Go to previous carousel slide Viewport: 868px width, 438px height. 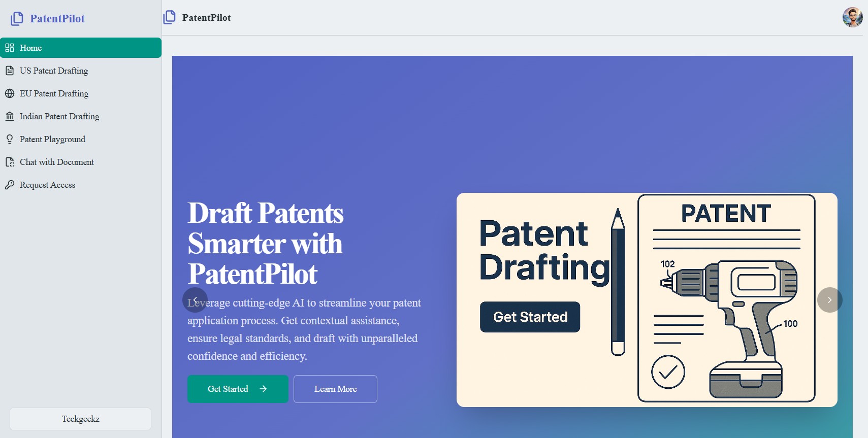(195, 300)
